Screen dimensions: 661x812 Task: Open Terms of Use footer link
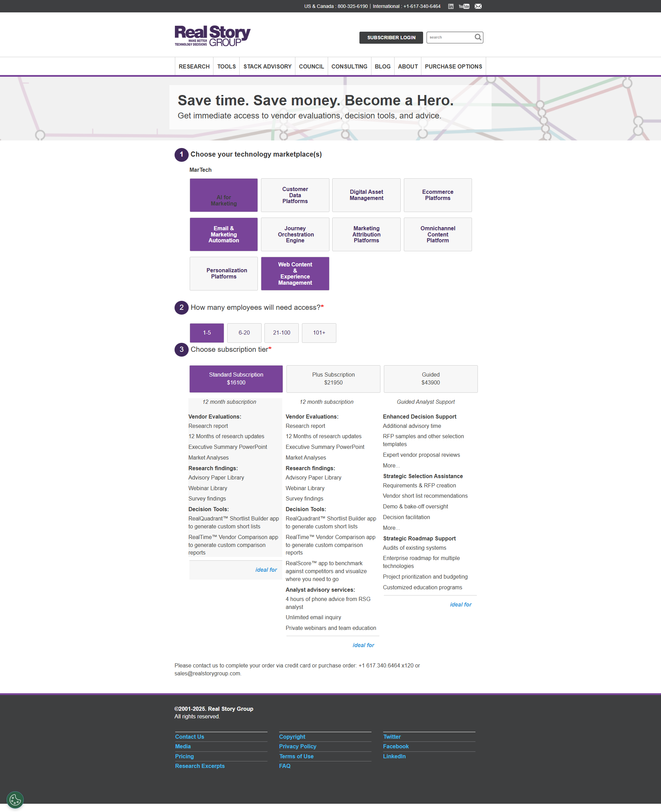coord(296,756)
